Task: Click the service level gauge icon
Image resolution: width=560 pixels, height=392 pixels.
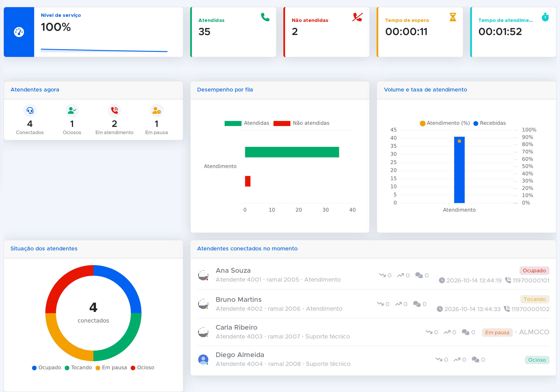Action: coord(19,32)
